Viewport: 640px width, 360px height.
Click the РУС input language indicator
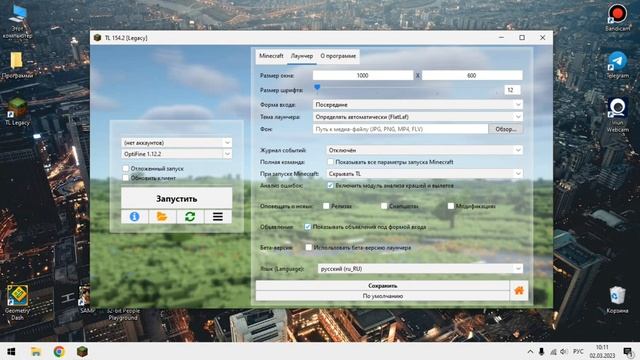pos(578,351)
